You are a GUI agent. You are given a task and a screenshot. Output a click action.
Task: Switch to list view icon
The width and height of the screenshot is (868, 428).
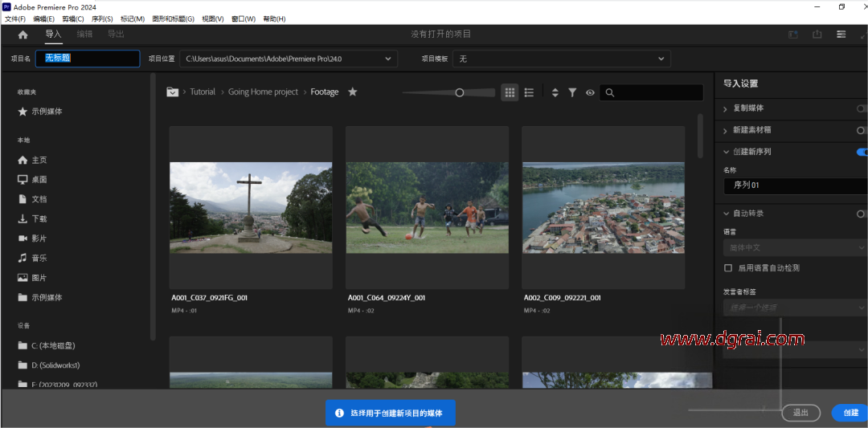529,92
